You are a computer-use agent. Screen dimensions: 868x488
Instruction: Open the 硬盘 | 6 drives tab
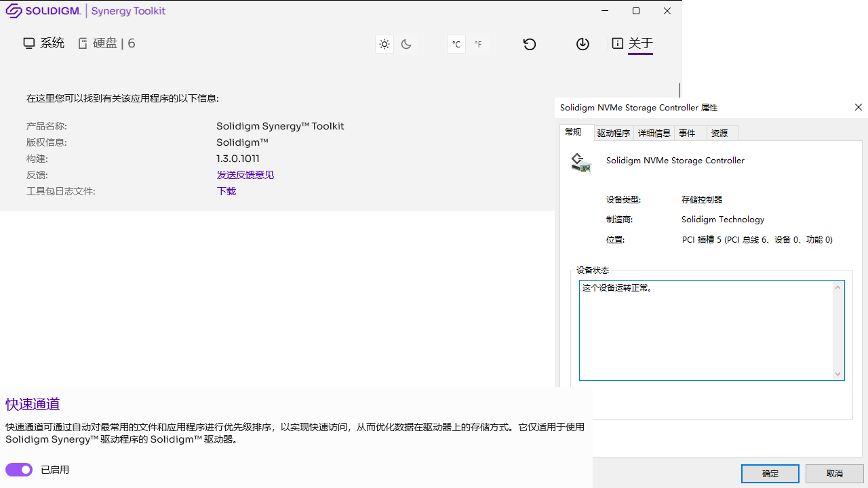[x=106, y=43]
